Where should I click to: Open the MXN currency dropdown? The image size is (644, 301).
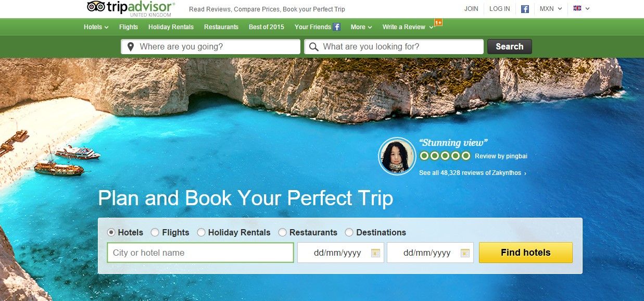(x=551, y=9)
